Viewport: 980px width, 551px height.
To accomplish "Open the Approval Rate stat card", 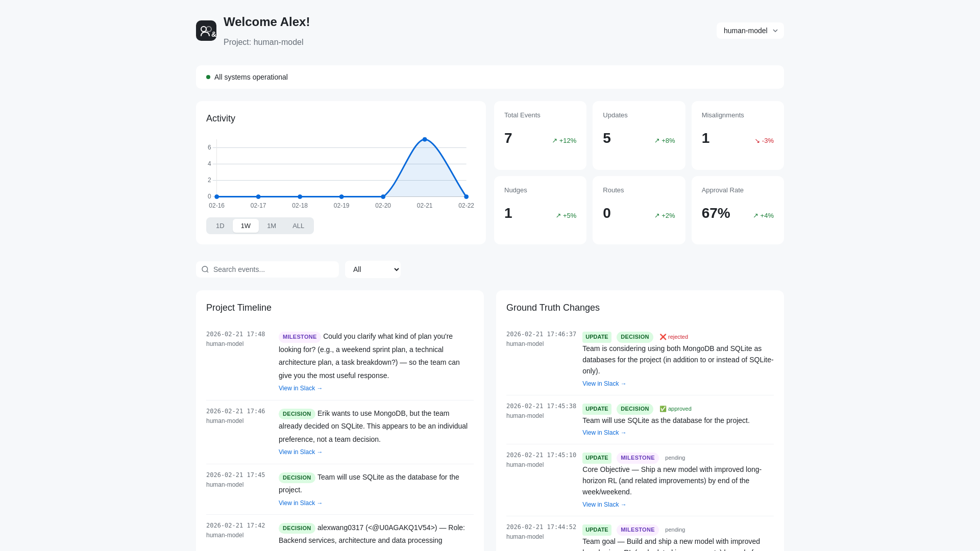I will [738, 210].
